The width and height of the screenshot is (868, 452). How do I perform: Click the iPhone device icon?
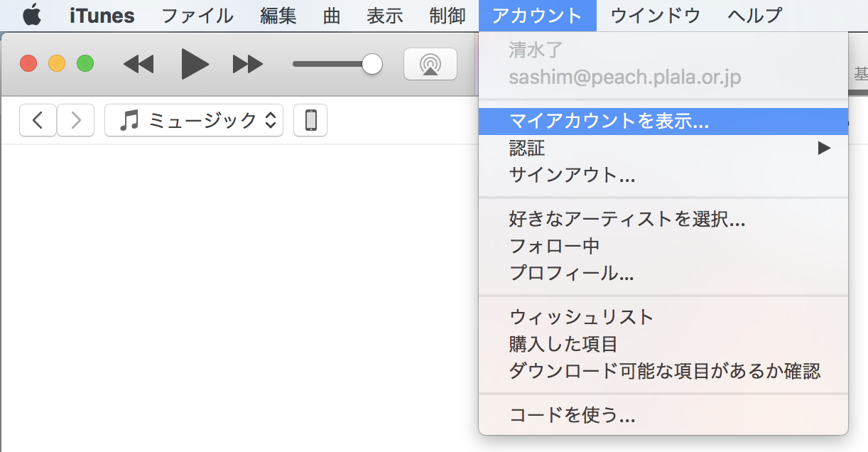(x=310, y=120)
